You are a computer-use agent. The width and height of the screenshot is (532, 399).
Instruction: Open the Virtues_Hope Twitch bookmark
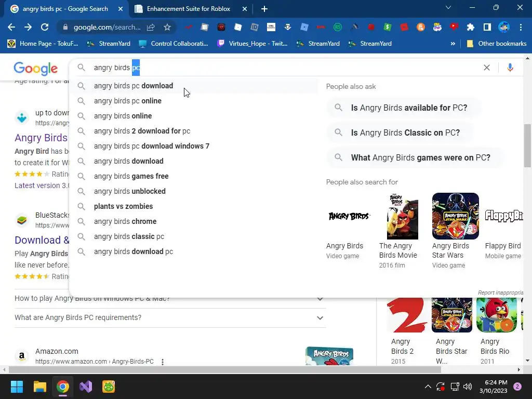[x=252, y=44]
